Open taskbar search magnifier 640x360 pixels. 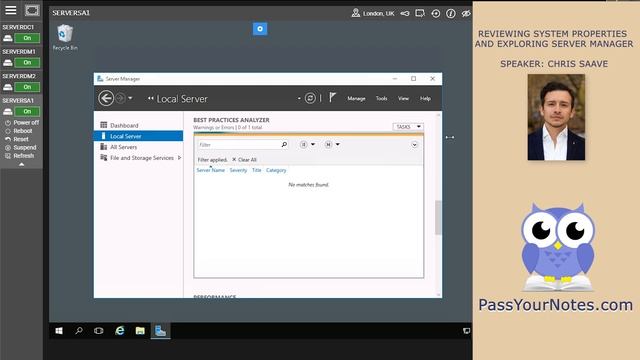79,331
